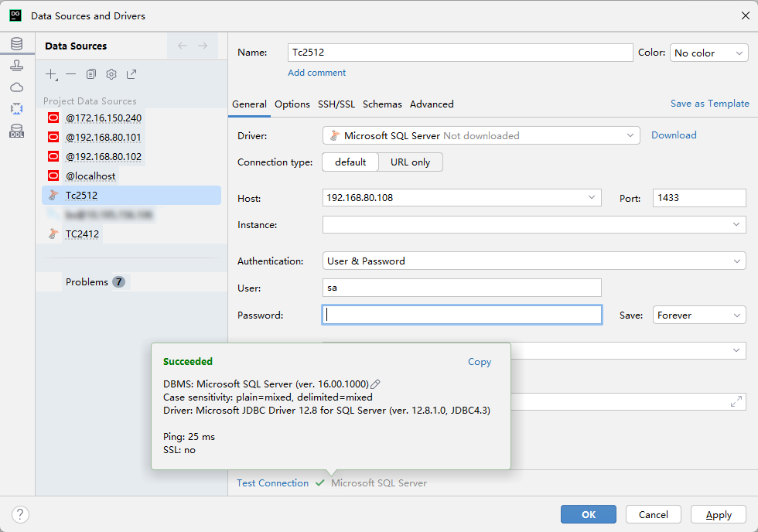
Task: Click the DataGrip logo in title bar
Action: 15,15
